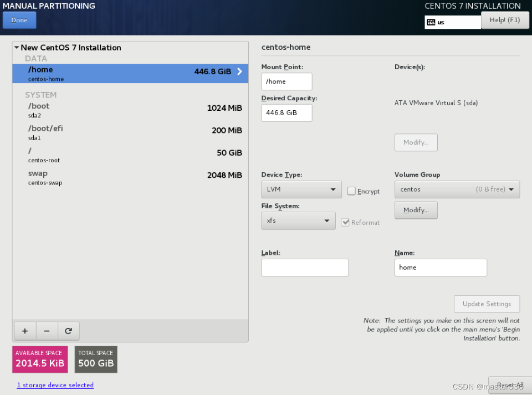Select the / centos-root partition row
532x395 pixels.
pyautogui.click(x=130, y=155)
